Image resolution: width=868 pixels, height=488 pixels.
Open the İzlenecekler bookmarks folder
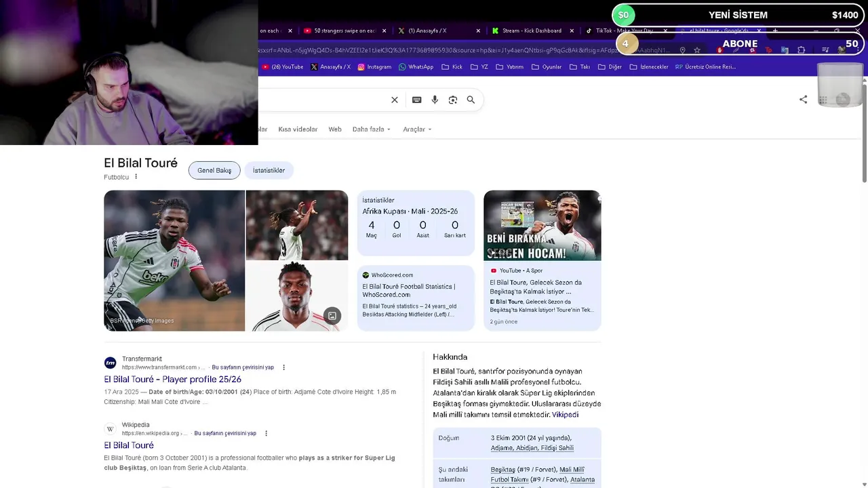pos(649,67)
